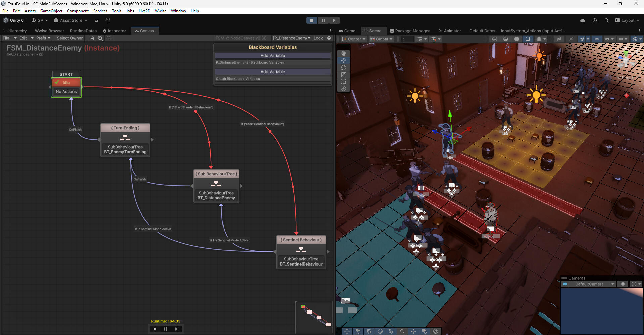644x335 pixels.
Task: Open the Center pivot mode dropdown
Action: pyautogui.click(x=354, y=39)
